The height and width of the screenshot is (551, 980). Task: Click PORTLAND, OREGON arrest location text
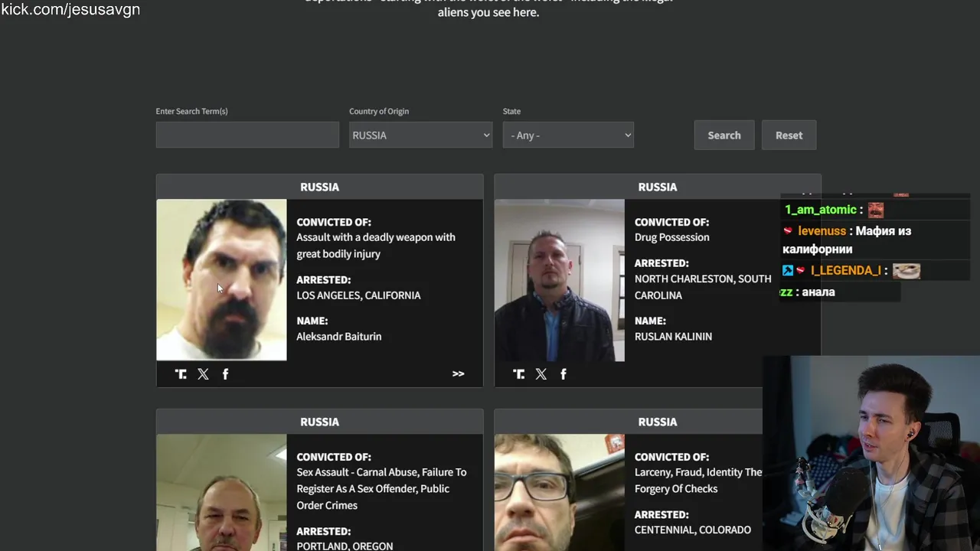click(x=345, y=546)
